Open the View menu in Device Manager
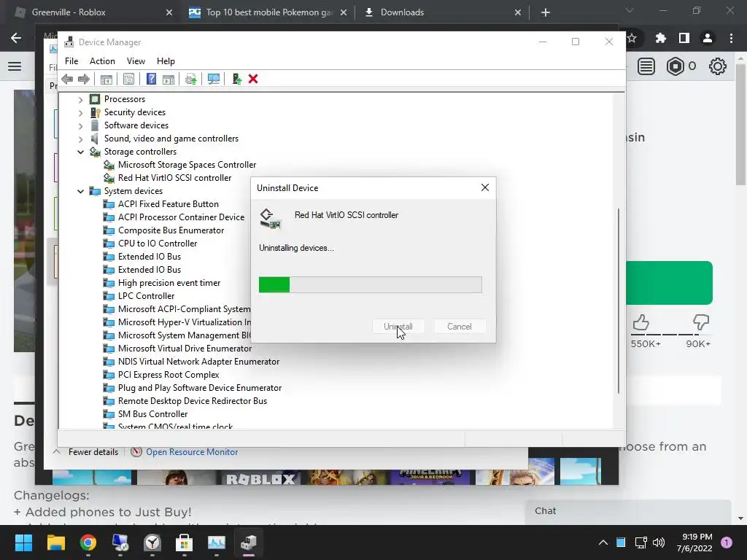Image resolution: width=747 pixels, height=560 pixels. coord(136,61)
